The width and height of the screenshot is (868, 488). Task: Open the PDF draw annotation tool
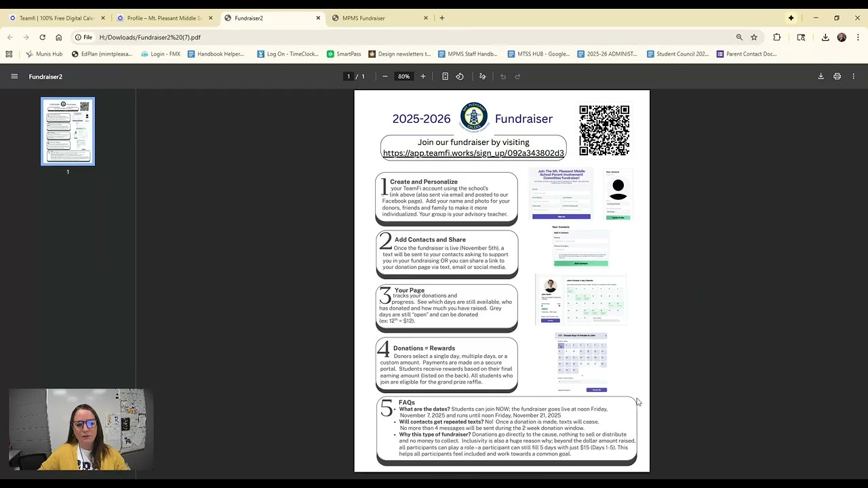coord(482,77)
